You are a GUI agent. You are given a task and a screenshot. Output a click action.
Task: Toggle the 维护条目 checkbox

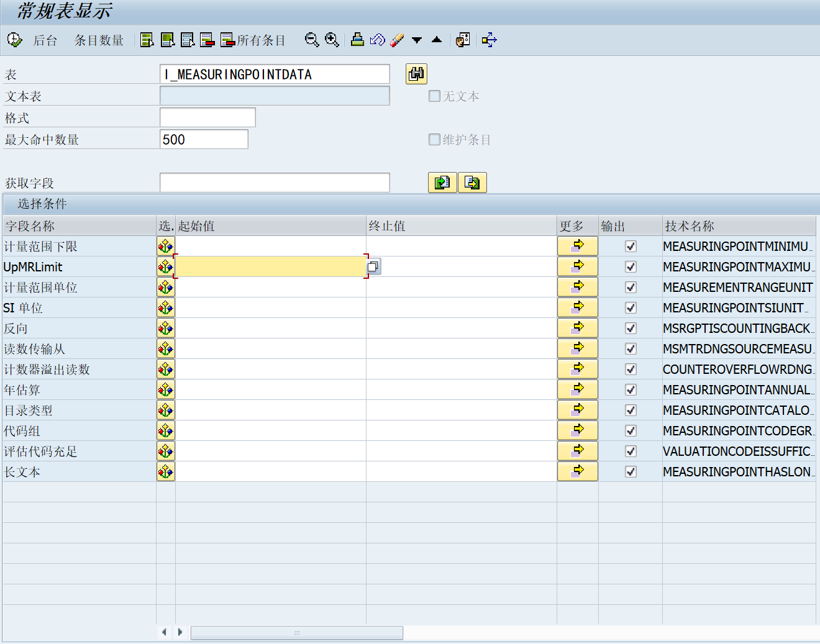[434, 140]
